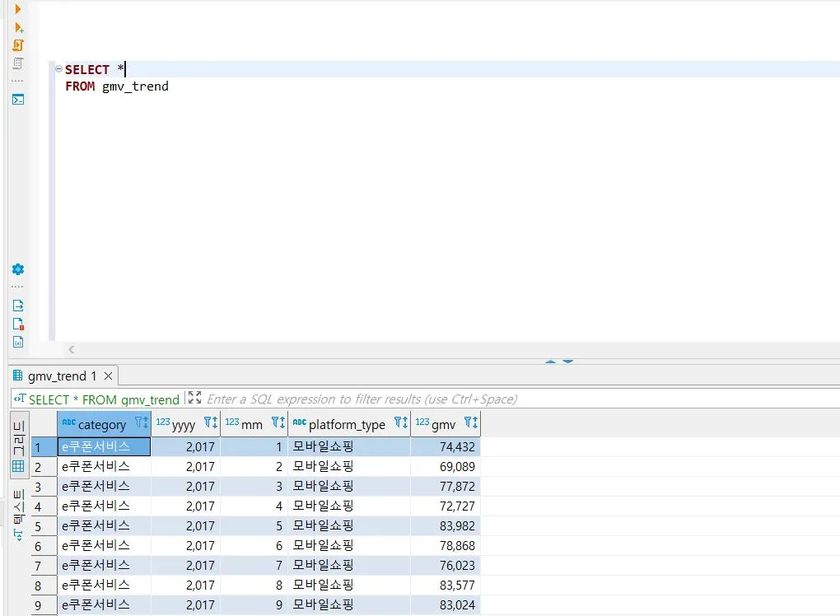Open the blue gear settings icon
The image size is (840, 616).
(x=17, y=269)
